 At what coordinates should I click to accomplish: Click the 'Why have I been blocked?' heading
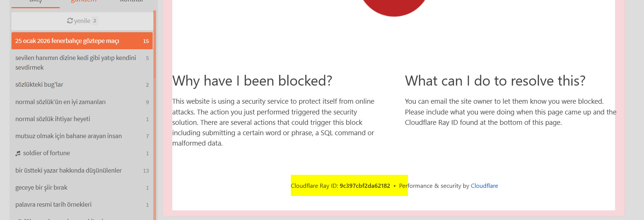[x=252, y=81]
